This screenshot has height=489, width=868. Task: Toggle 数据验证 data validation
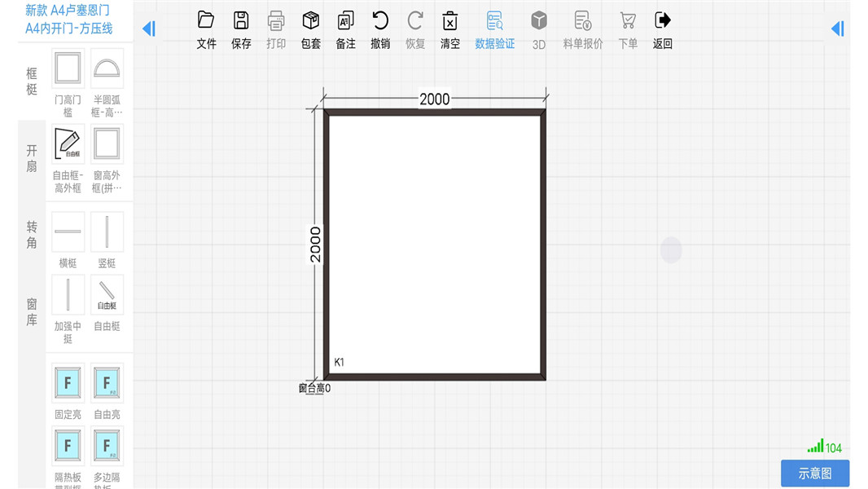(494, 21)
